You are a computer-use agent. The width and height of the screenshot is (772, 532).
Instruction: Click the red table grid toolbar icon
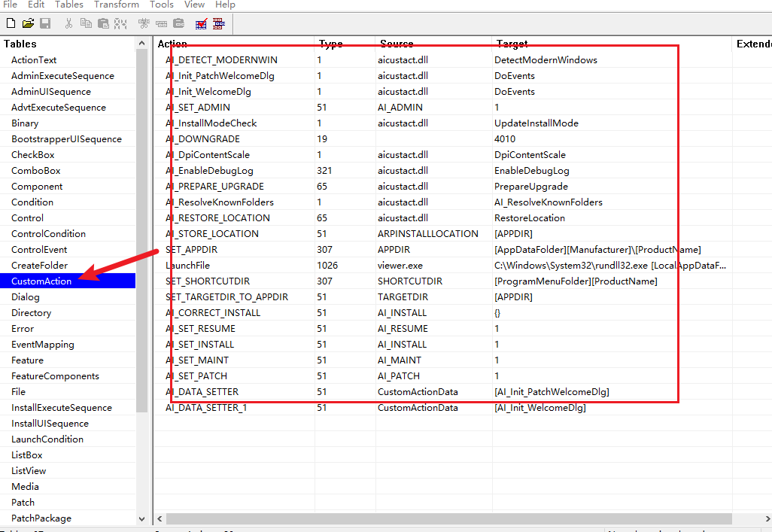[219, 24]
